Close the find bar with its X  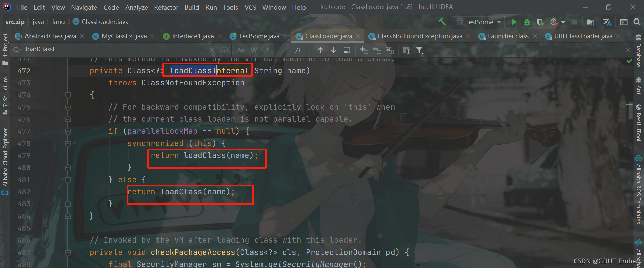pos(628,50)
